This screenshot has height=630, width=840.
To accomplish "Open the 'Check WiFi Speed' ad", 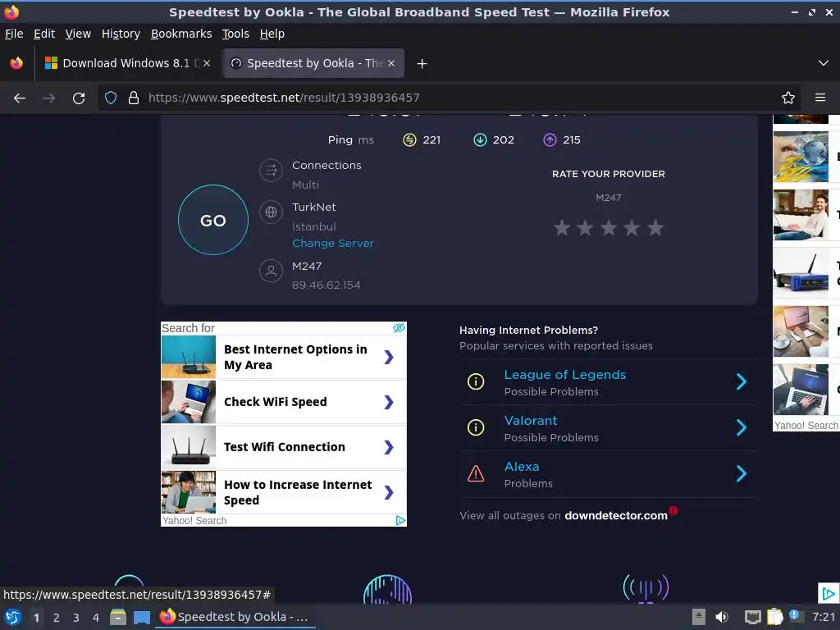I will [284, 402].
